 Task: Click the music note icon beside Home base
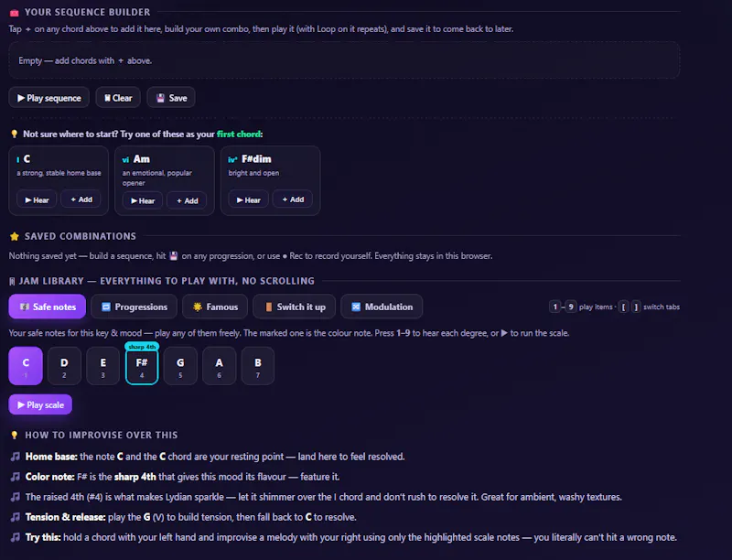pos(16,457)
